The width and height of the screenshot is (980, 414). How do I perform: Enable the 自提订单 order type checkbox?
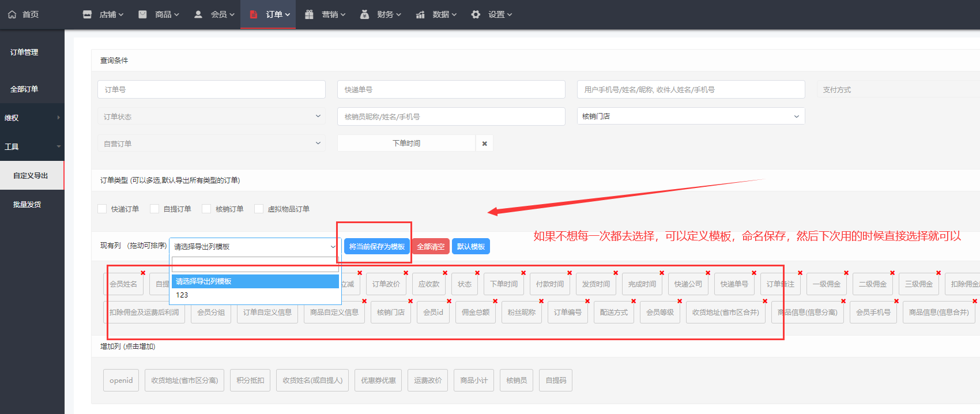point(154,209)
